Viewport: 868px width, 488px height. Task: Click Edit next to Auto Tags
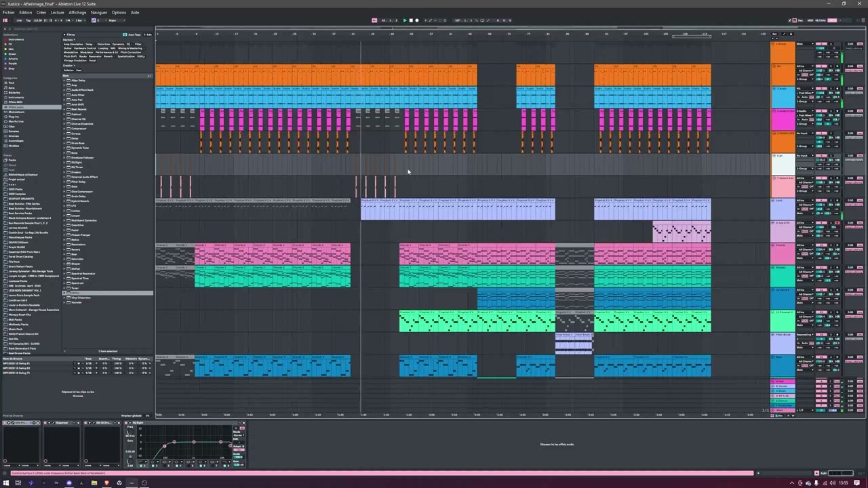coord(148,35)
